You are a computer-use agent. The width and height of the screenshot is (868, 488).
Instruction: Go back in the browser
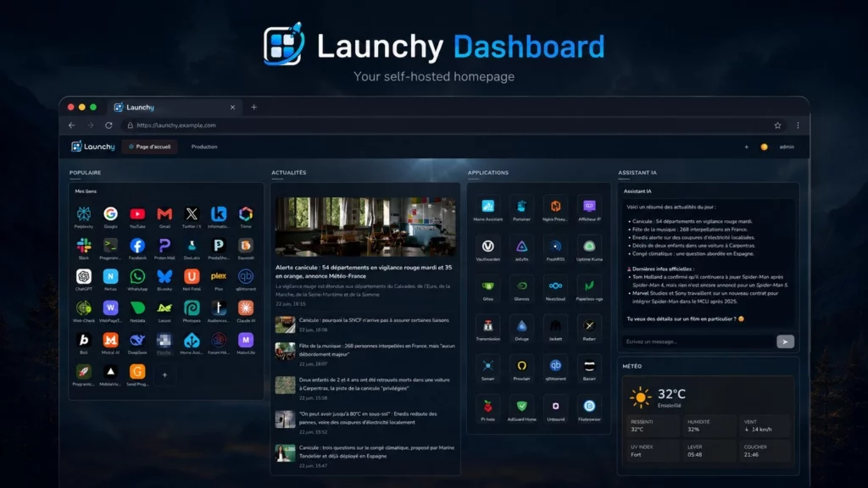[71, 125]
